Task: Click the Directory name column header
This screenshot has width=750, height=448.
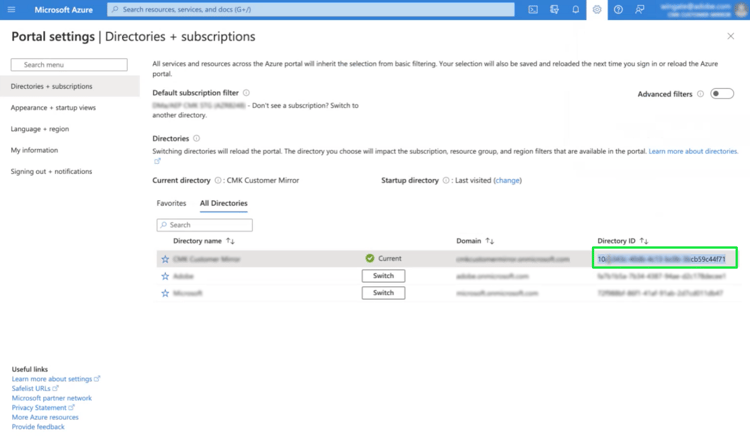Action: tap(197, 241)
